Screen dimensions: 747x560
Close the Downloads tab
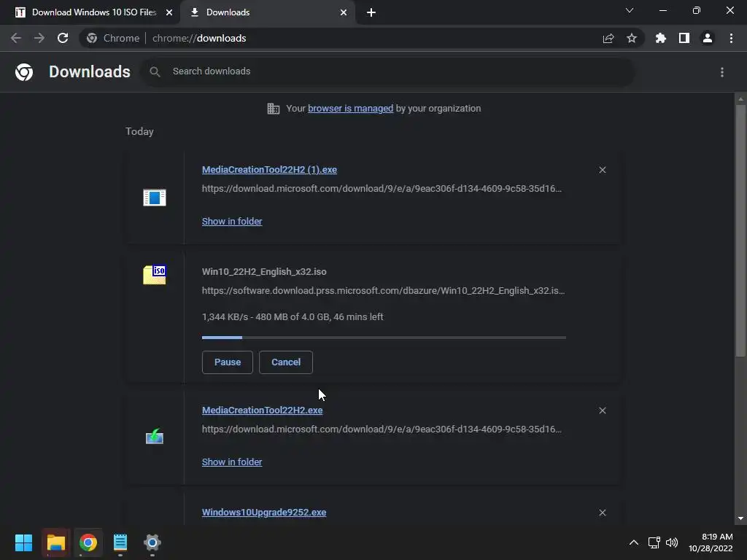[x=344, y=12]
